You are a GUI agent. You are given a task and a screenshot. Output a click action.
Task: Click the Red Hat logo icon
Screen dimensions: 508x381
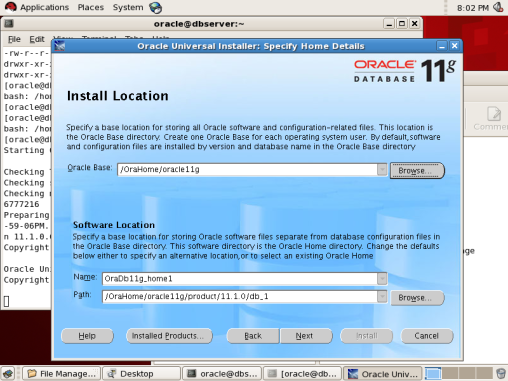pyautogui.click(x=10, y=7)
